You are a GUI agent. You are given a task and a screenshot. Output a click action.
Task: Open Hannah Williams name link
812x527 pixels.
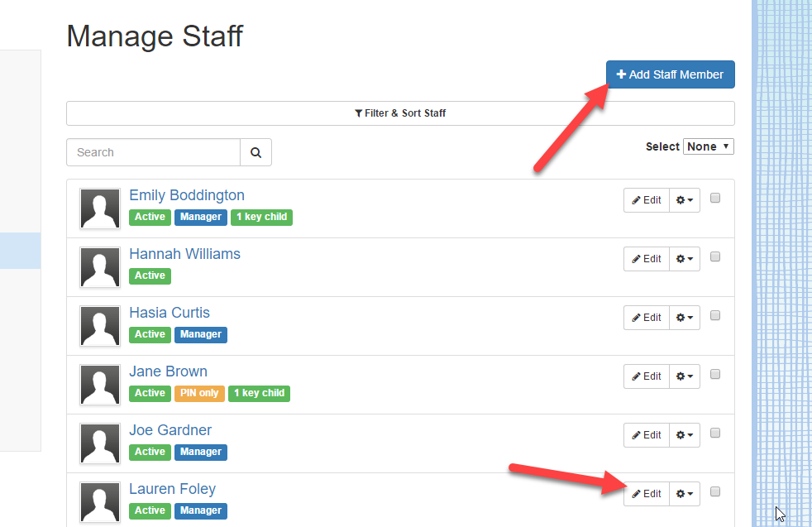(185, 254)
